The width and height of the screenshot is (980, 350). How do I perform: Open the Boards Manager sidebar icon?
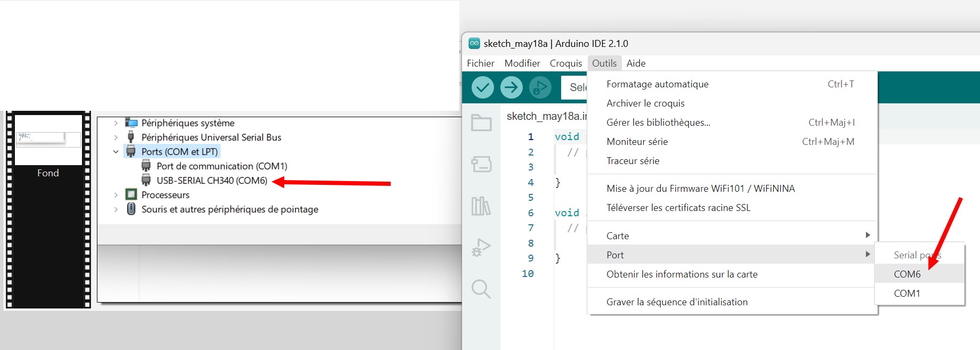(481, 164)
